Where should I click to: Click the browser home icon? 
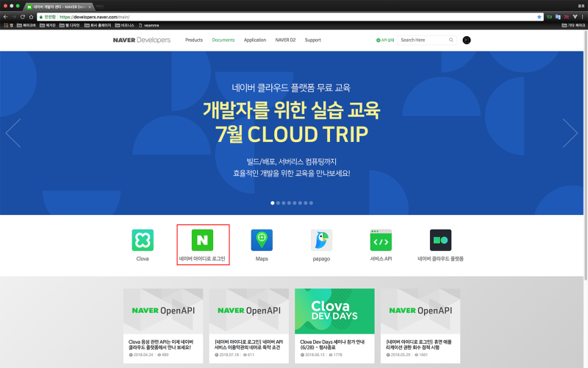coord(31,17)
